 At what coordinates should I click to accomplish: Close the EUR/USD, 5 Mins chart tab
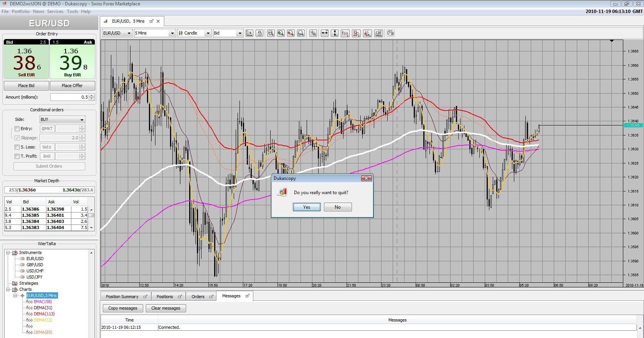pyautogui.click(x=158, y=21)
